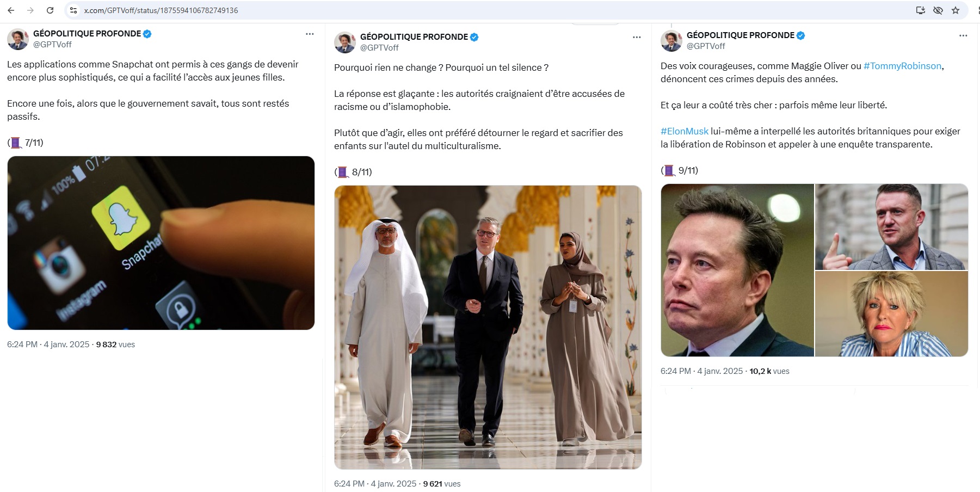Open the profile avatar on the 8/11 tweet
980x492 pixels.
tap(345, 42)
